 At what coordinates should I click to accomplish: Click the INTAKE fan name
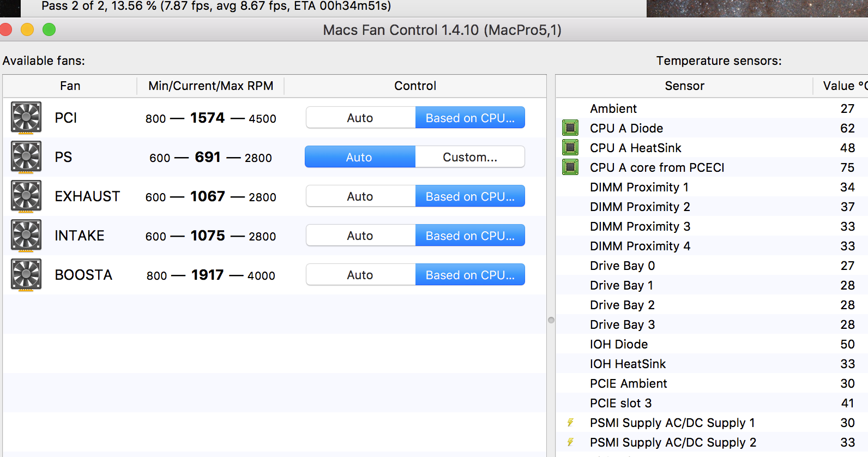tap(80, 236)
